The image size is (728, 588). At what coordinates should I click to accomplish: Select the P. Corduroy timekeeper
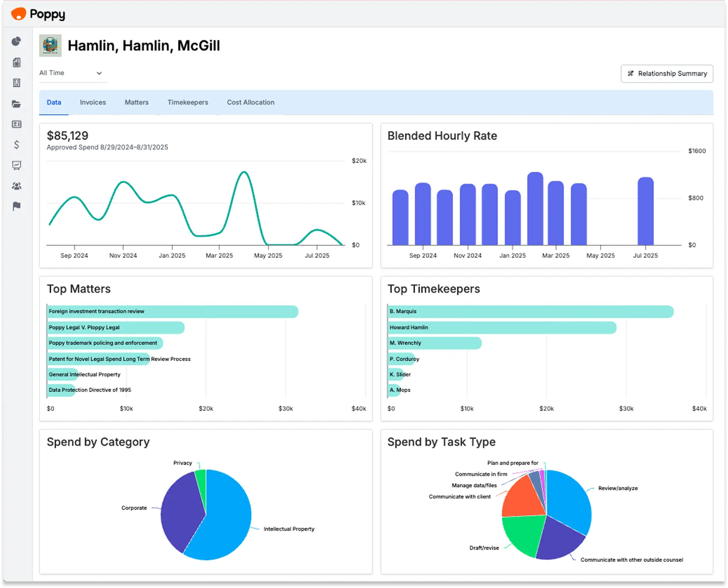tap(402, 359)
